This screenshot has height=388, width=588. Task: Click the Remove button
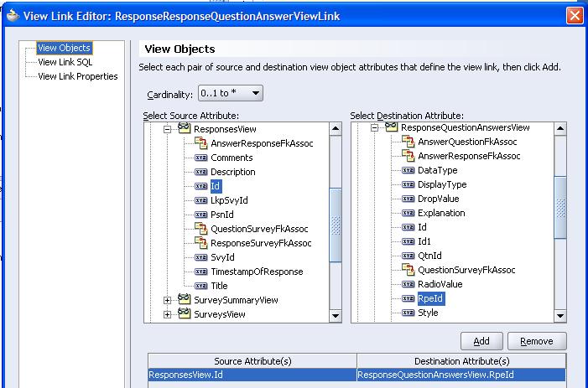(x=537, y=341)
